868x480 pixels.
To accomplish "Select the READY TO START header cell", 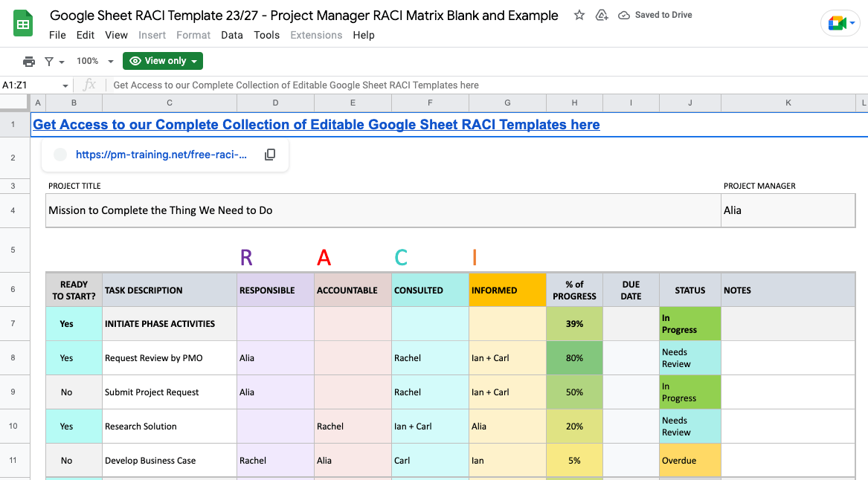I will 73,289.
